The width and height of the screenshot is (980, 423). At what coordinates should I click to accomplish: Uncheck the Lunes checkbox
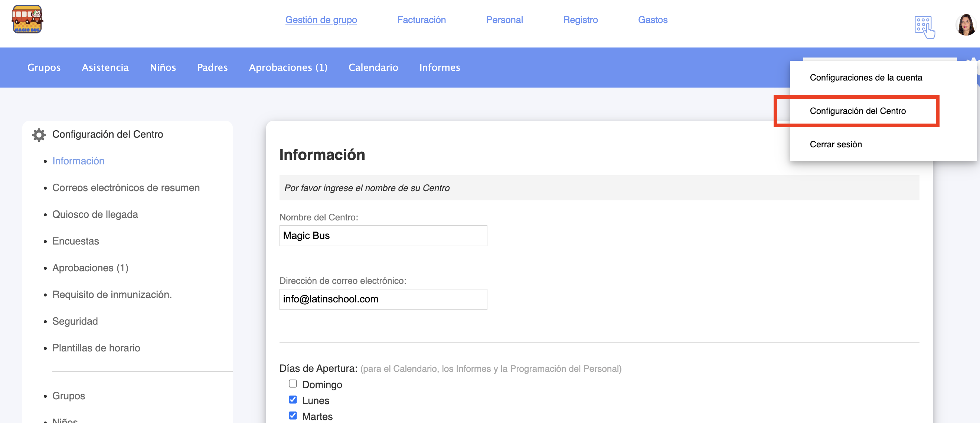tap(293, 399)
